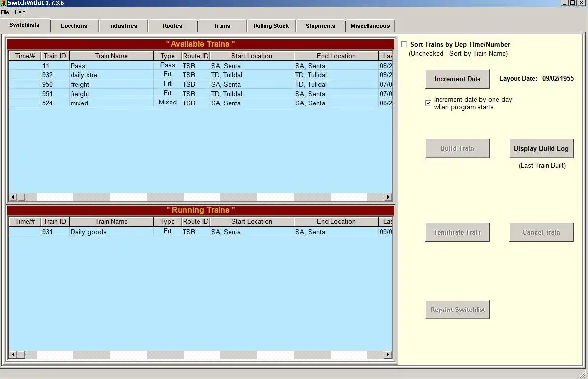Open the Help menu

(20, 12)
